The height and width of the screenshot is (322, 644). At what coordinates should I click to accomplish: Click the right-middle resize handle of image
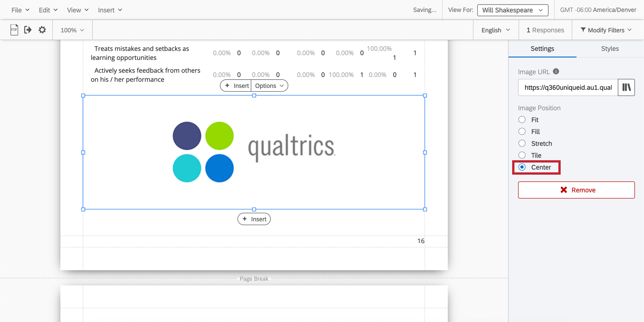tap(425, 152)
